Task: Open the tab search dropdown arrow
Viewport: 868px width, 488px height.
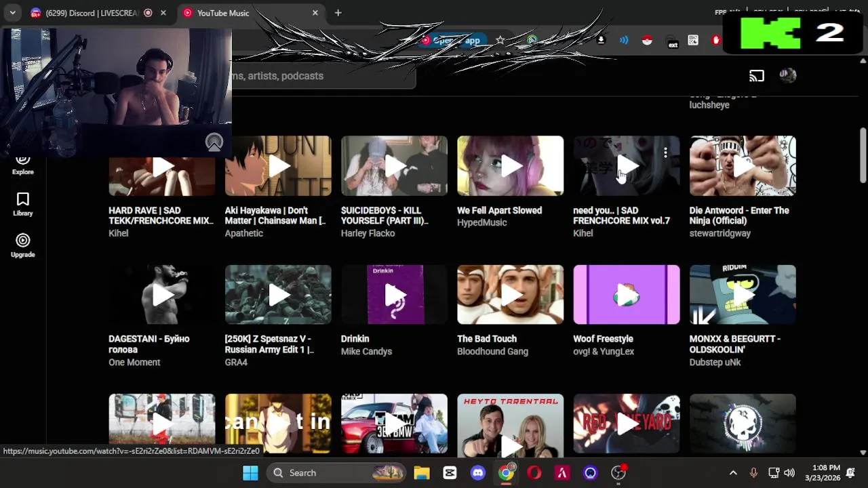Action: coord(12,13)
